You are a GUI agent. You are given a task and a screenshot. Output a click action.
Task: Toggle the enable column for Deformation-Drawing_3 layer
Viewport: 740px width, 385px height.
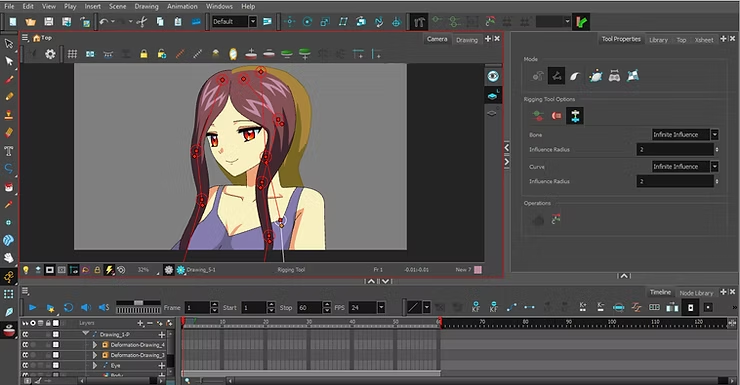pyautogui.click(x=25, y=355)
